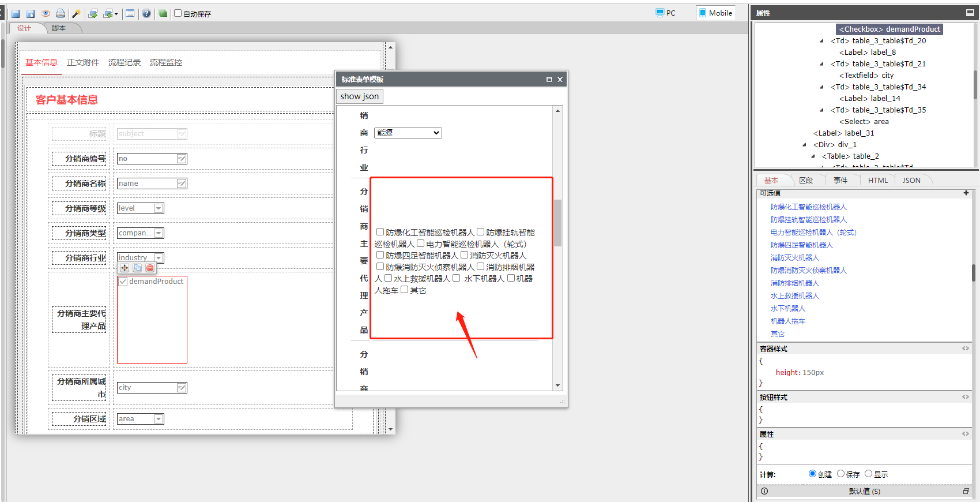Click the 水上救援机器人 option link
The image size is (980, 502).
795,296
